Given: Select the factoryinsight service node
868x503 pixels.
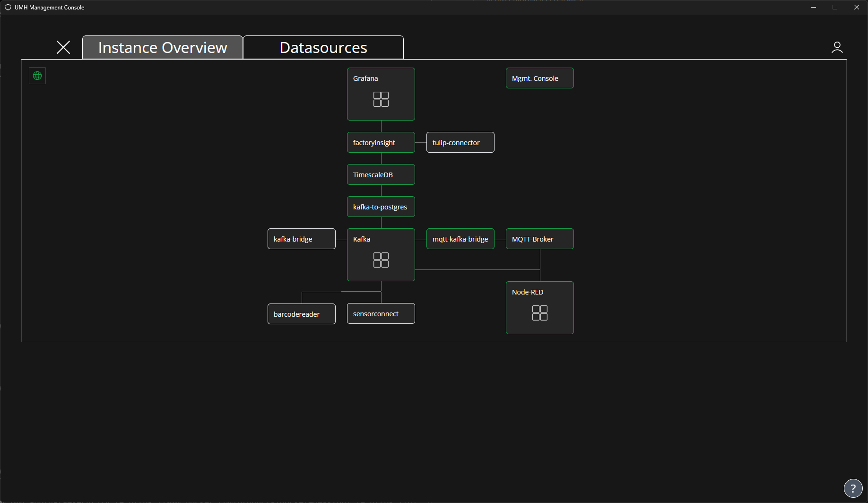Looking at the screenshot, I should click(x=381, y=143).
